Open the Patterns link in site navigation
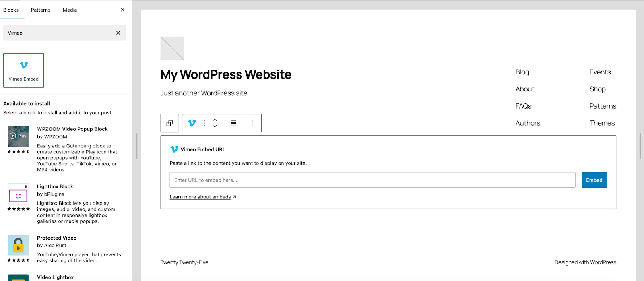 (603, 106)
